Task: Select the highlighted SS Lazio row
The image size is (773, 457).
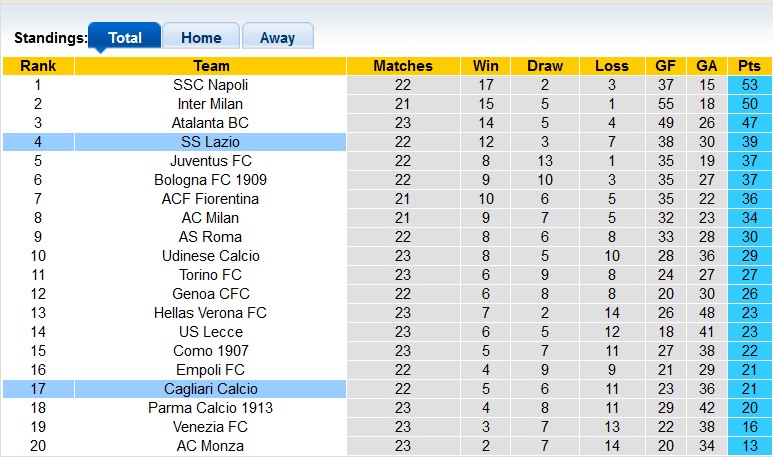Action: coord(210,142)
